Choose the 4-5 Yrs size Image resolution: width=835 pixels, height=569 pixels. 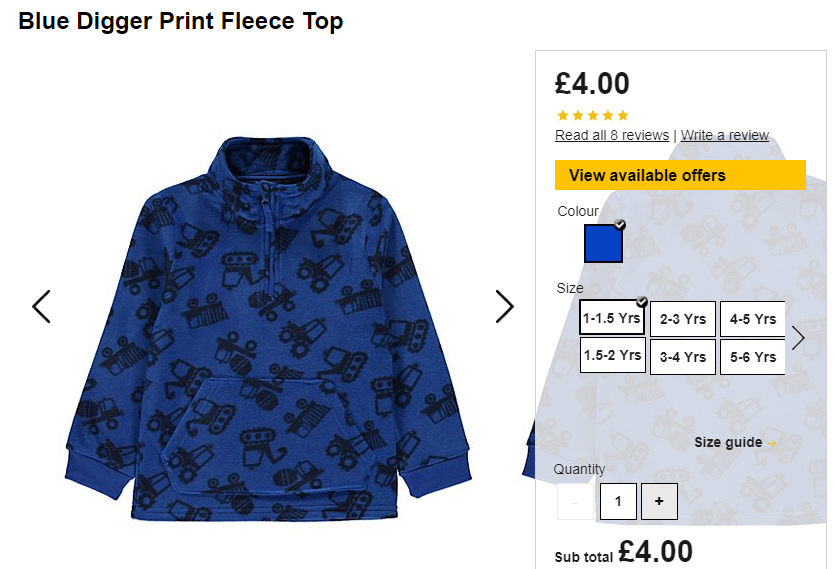[x=752, y=319]
